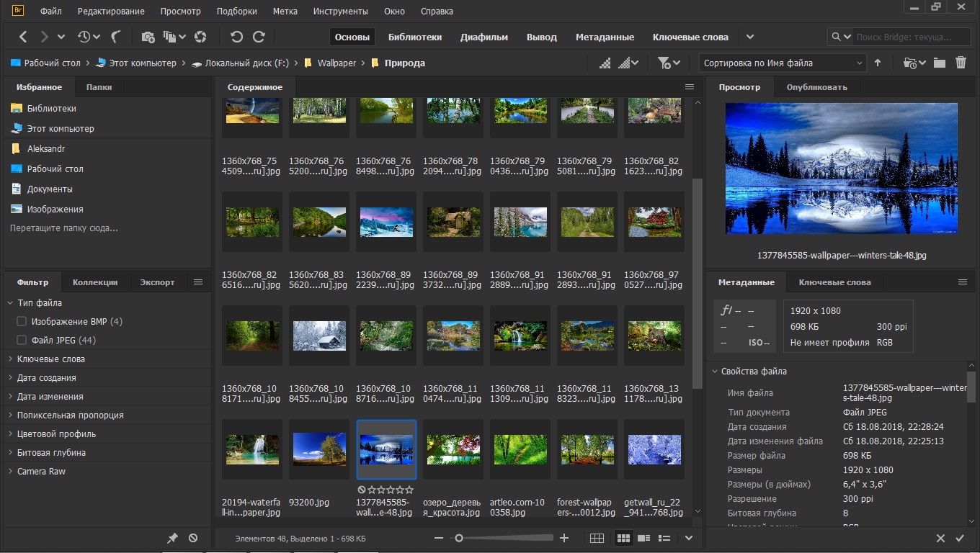Open Рабочий стол in Favorites panel

55,169
